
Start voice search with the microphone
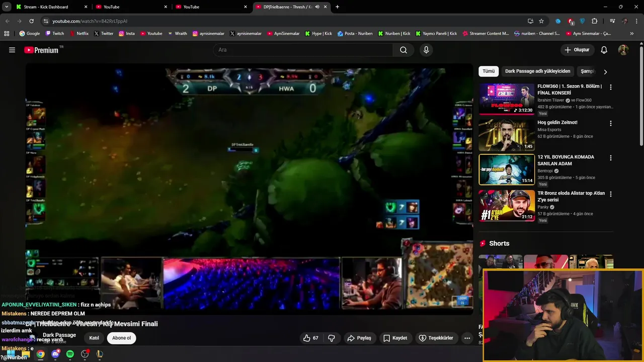pyautogui.click(x=426, y=50)
